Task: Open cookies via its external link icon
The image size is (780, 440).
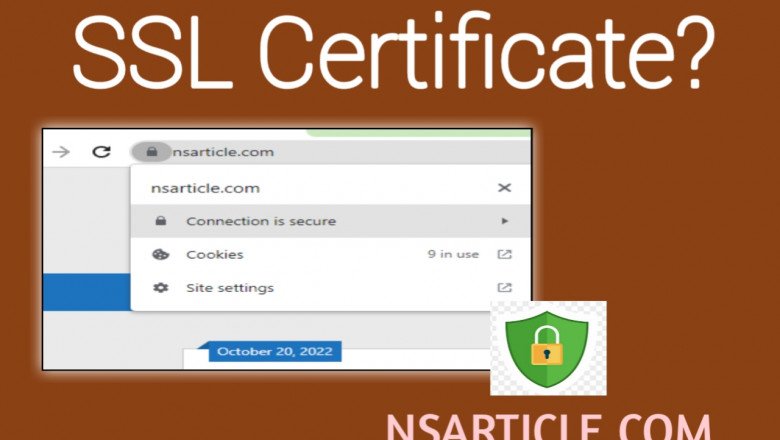Action: [x=505, y=254]
